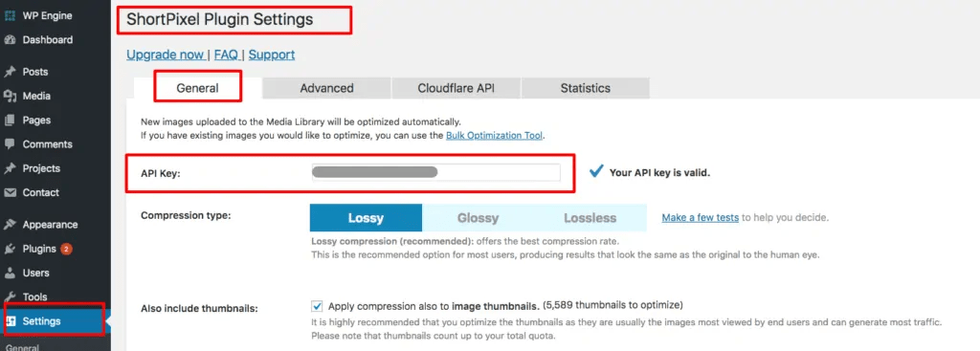The image size is (980, 351).
Task: Open the Comments menu
Action: click(48, 144)
